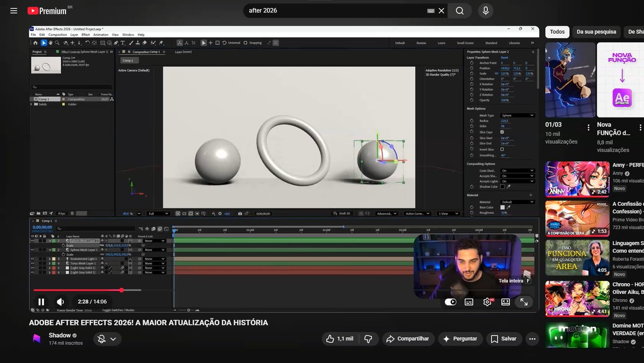This screenshot has height=363, width=644.
Task: Open Casts Shadows dropdown
Action: coord(518,171)
